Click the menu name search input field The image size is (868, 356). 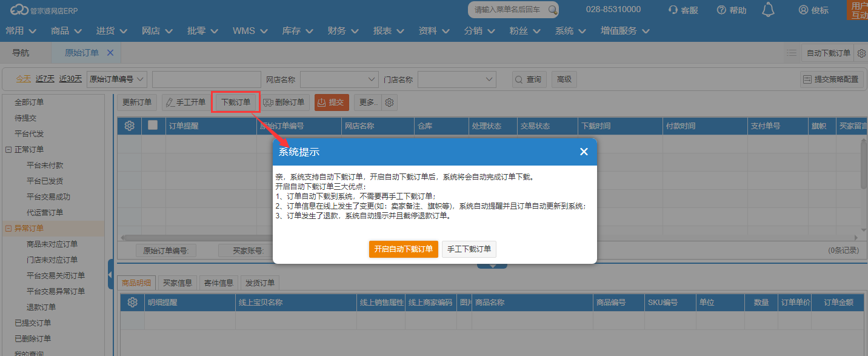coord(508,10)
